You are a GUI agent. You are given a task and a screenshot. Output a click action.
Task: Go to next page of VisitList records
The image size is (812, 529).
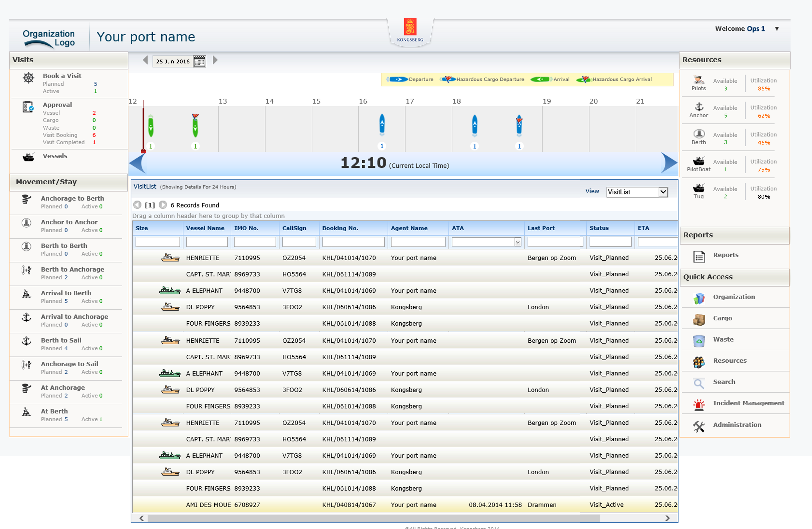163,205
